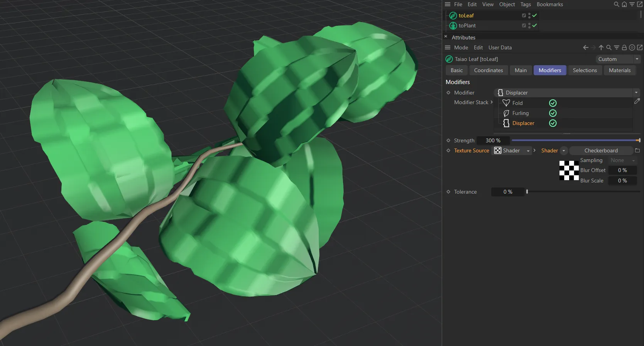
Task: Toggle the Fold modifier enabled checkmark
Action: pos(553,103)
